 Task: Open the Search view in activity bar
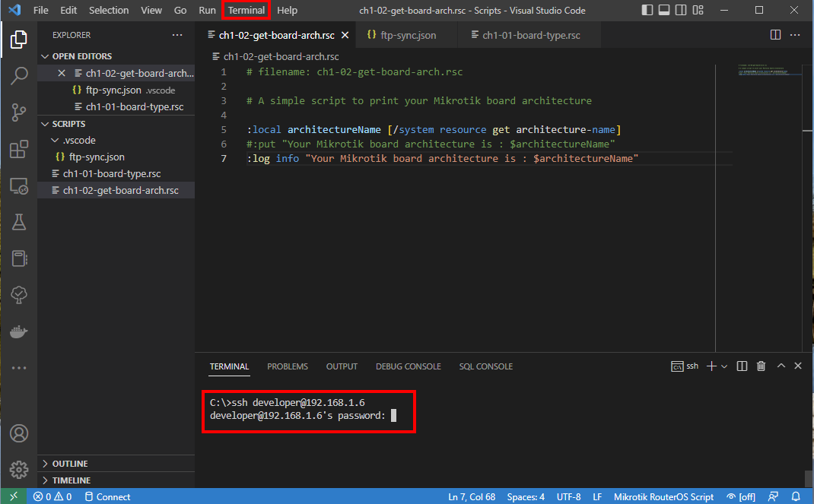click(x=19, y=76)
